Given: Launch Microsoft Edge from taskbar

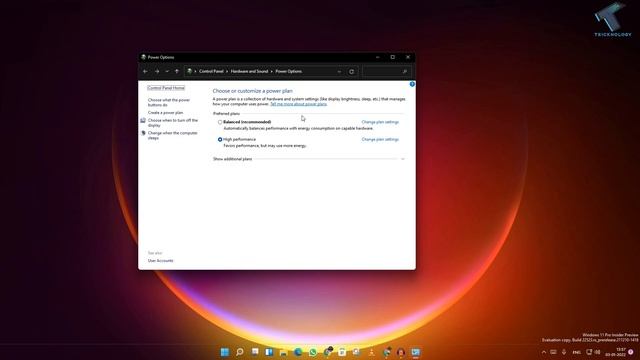Looking at the screenshot, I should [298, 352].
